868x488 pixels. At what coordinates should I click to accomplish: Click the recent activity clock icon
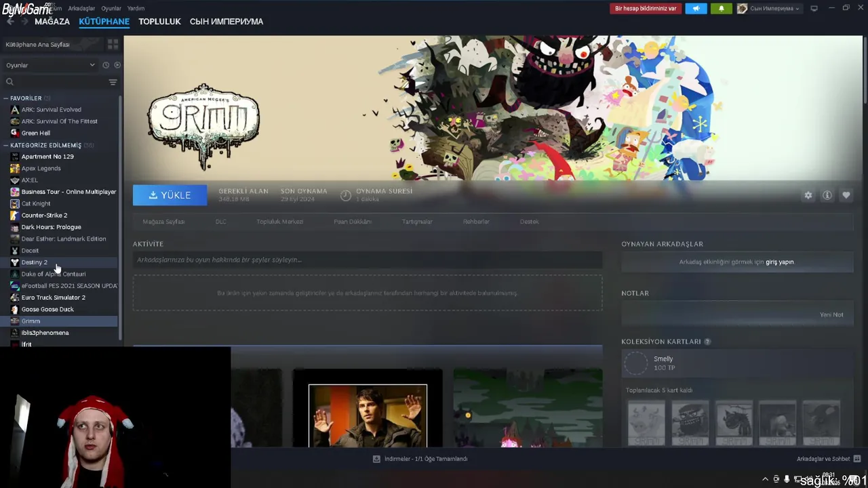click(x=106, y=65)
